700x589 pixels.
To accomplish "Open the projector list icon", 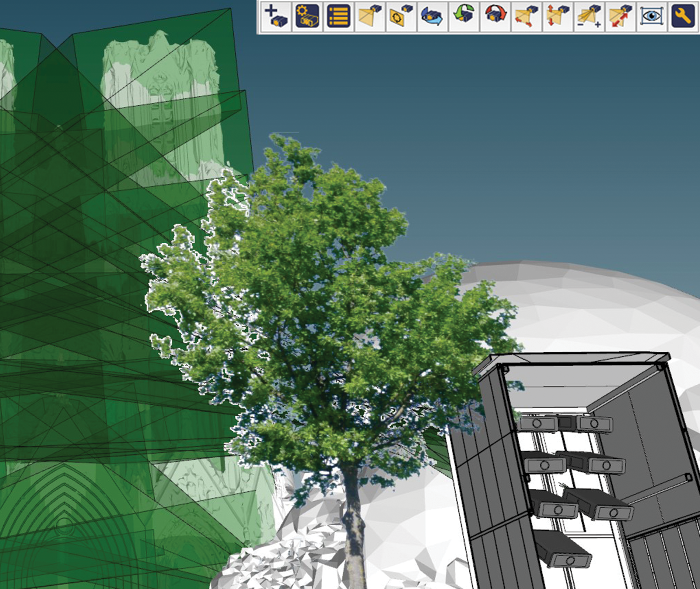I will coord(339,16).
